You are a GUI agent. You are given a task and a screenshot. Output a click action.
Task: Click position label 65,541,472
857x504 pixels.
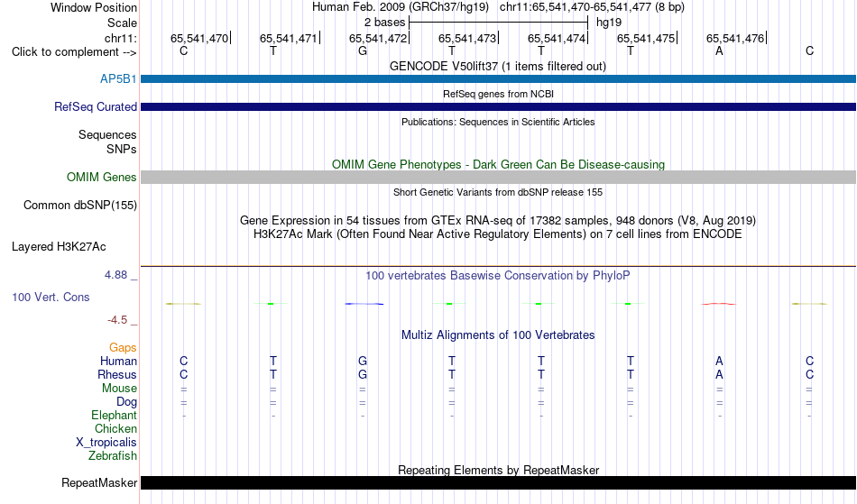[x=378, y=38]
